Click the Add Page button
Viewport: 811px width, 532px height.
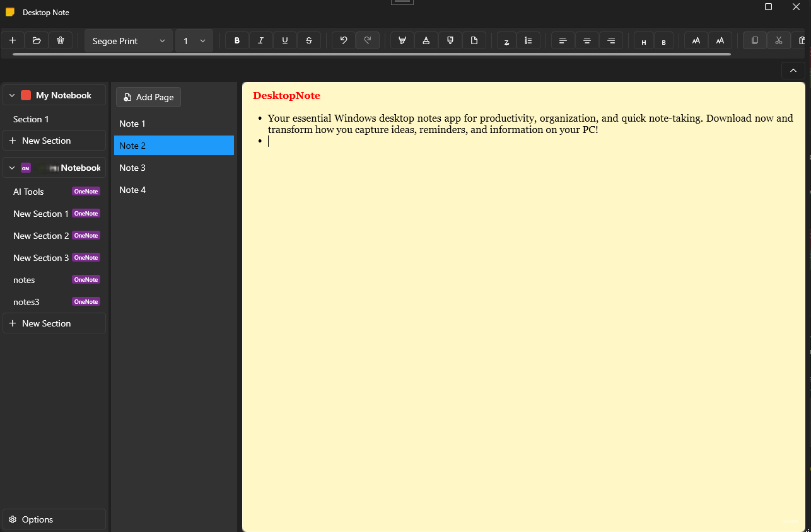click(149, 97)
